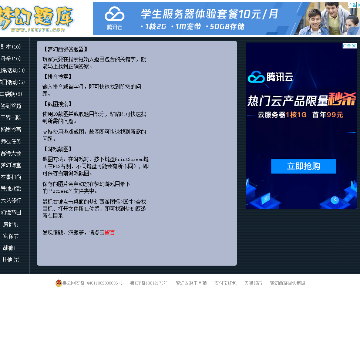Click the students photo in top banner
The image size is (360, 360).
tap(329, 19)
